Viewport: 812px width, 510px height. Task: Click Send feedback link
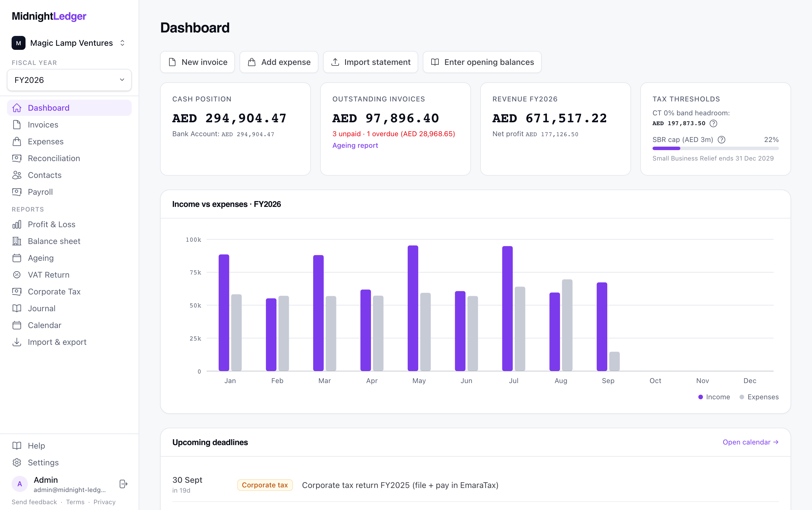tap(35, 502)
